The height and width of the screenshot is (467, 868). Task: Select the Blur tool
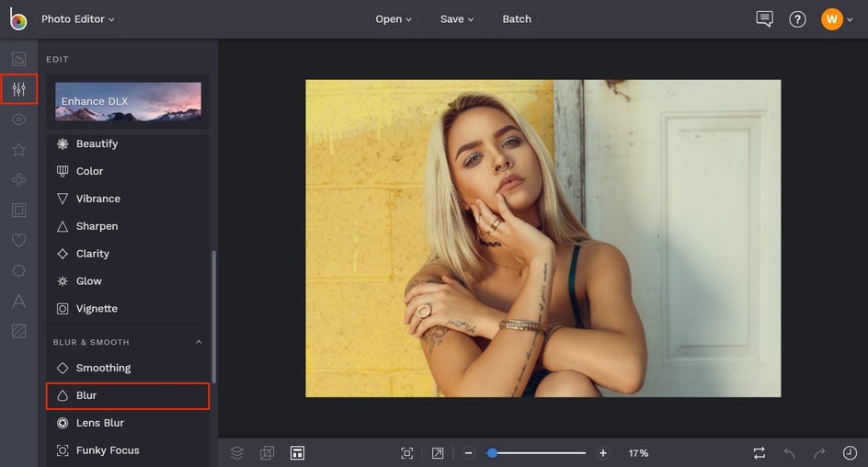click(128, 395)
